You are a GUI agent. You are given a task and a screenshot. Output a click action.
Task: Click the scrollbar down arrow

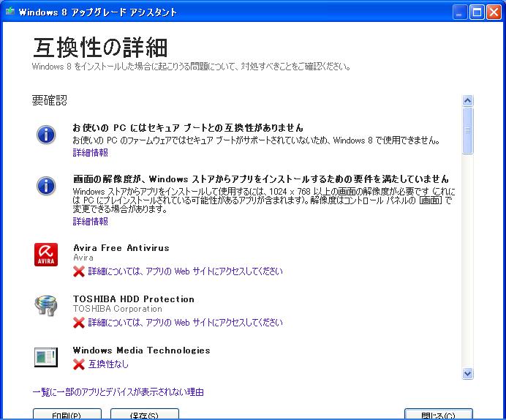tap(467, 373)
